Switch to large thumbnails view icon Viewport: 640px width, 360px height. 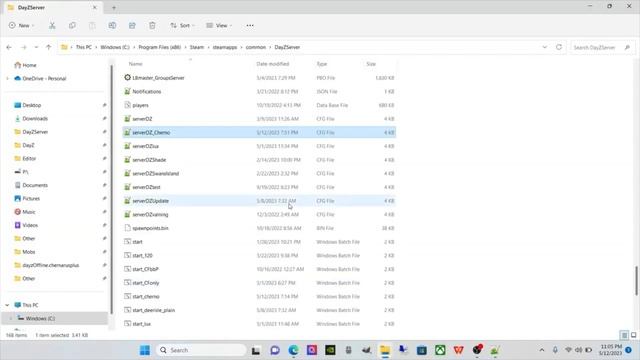[633, 335]
